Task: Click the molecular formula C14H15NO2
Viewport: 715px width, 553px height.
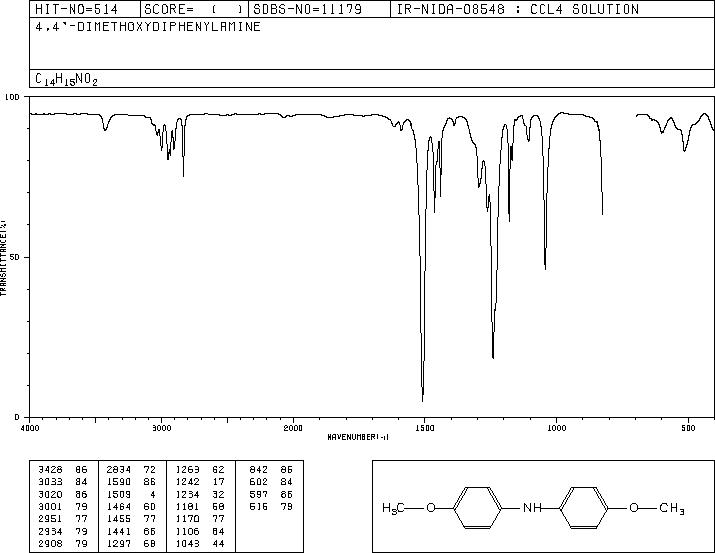Action: click(x=66, y=79)
